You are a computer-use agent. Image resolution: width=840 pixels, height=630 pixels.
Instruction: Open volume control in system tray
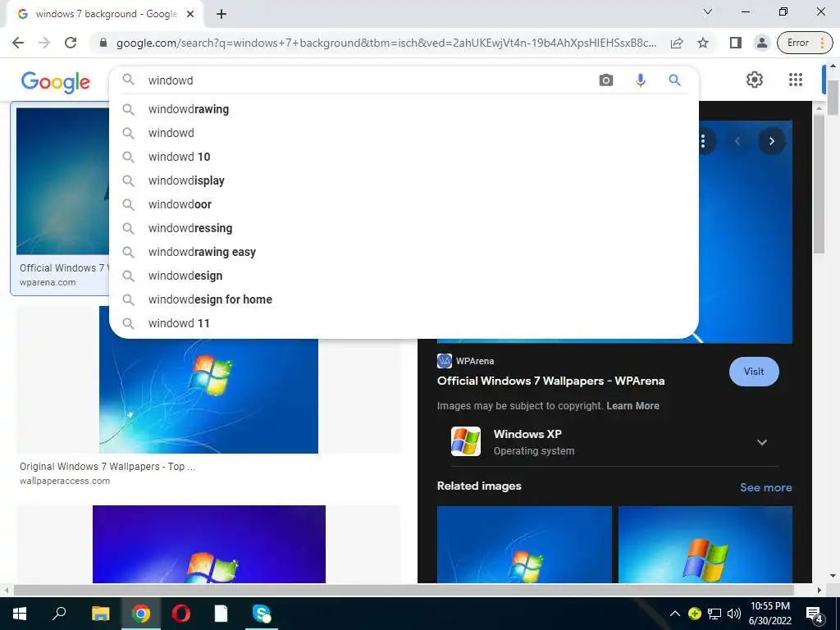point(734,614)
